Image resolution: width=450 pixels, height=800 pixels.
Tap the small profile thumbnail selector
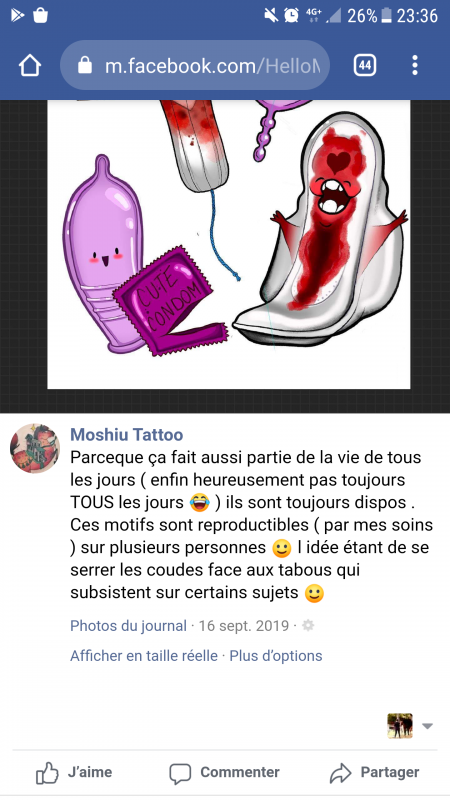tap(400, 726)
